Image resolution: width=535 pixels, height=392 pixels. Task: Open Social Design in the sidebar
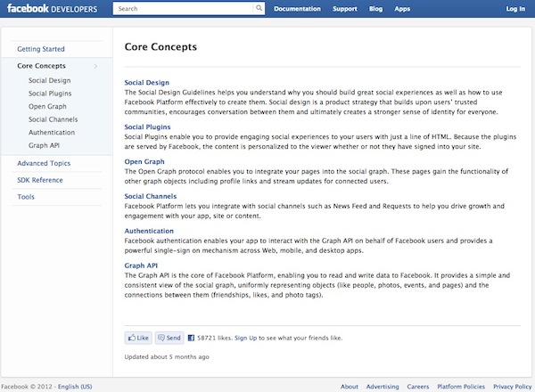pos(49,80)
